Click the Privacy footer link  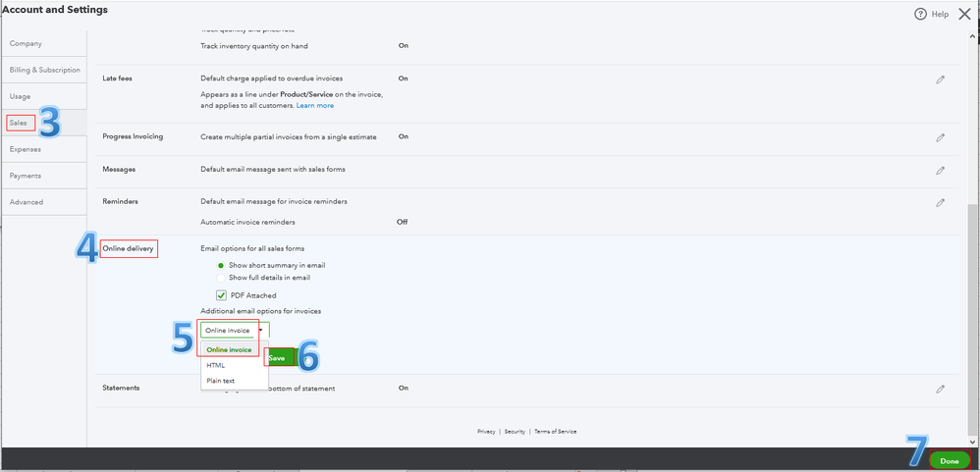coord(486,432)
